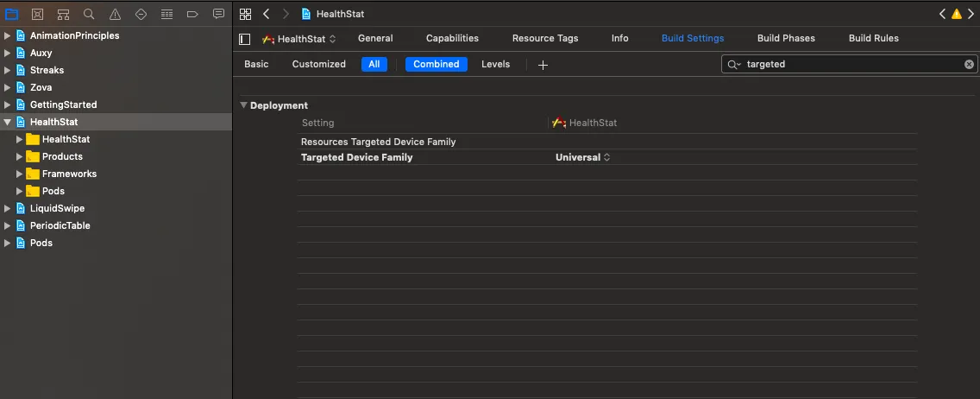This screenshot has height=399, width=980.
Task: Collapse the HealthStat project
Action: 8,122
